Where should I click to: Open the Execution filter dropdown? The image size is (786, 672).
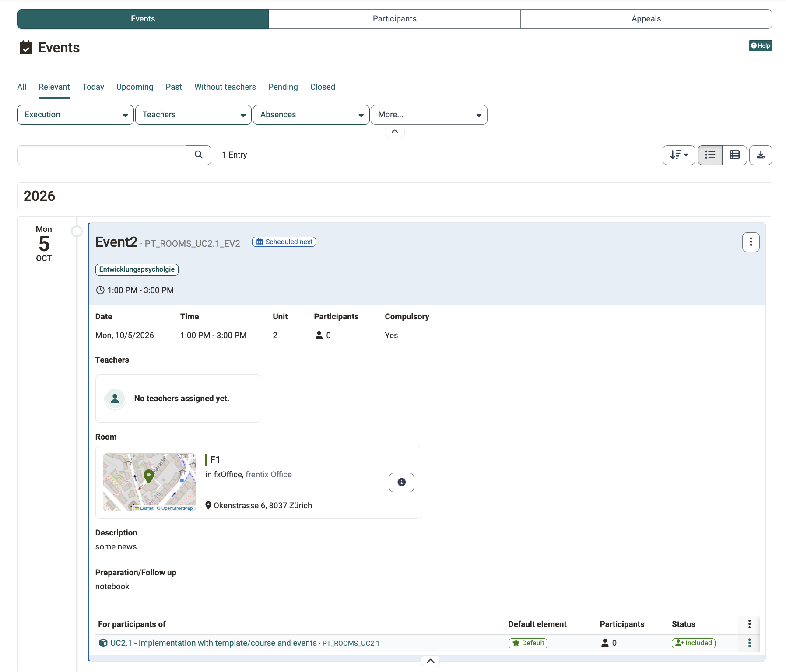click(x=75, y=115)
